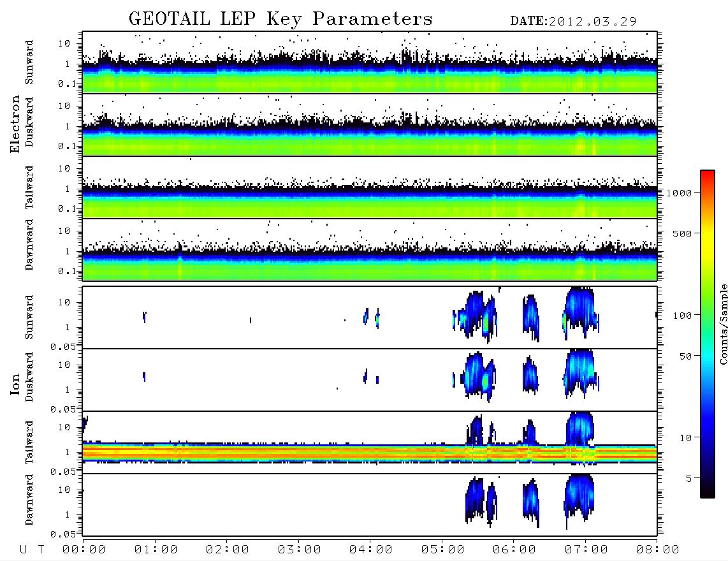The image size is (728, 561).
Task: Click the DATE:2012.03.29 label
Action: (573, 22)
